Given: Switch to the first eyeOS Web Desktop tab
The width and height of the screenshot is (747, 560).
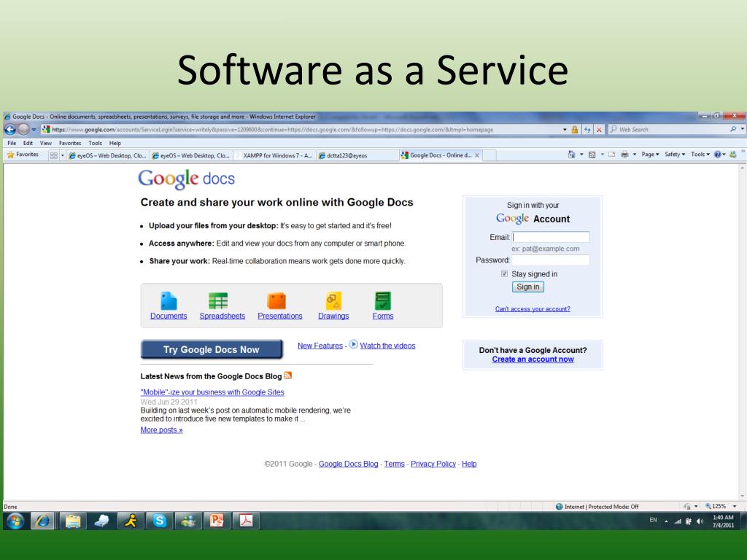Looking at the screenshot, I should 107,155.
